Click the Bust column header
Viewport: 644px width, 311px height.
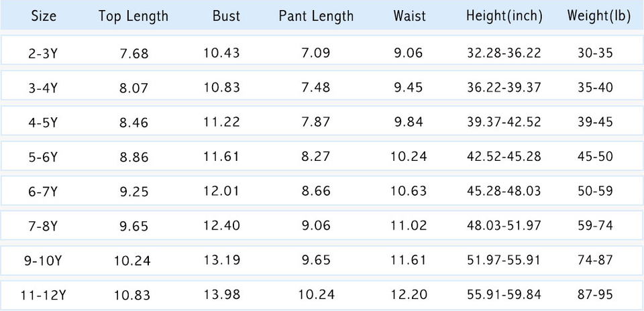[x=226, y=16]
